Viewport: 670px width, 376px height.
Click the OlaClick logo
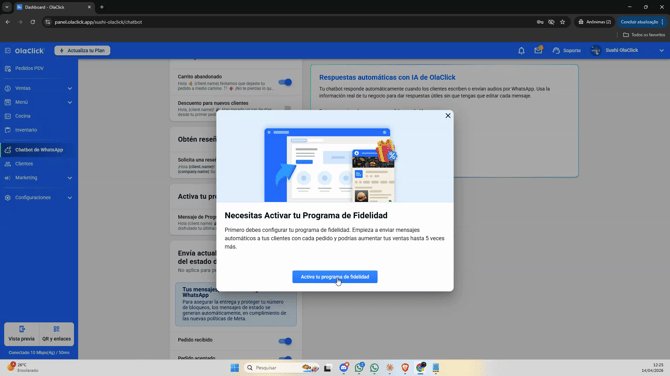click(29, 50)
